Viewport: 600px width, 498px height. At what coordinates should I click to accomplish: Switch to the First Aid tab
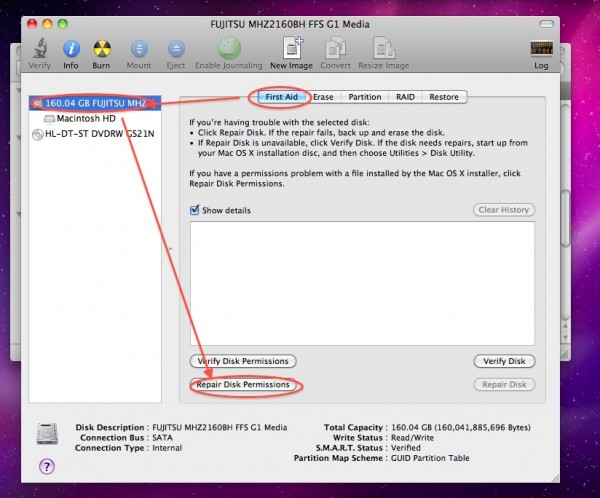pos(282,97)
